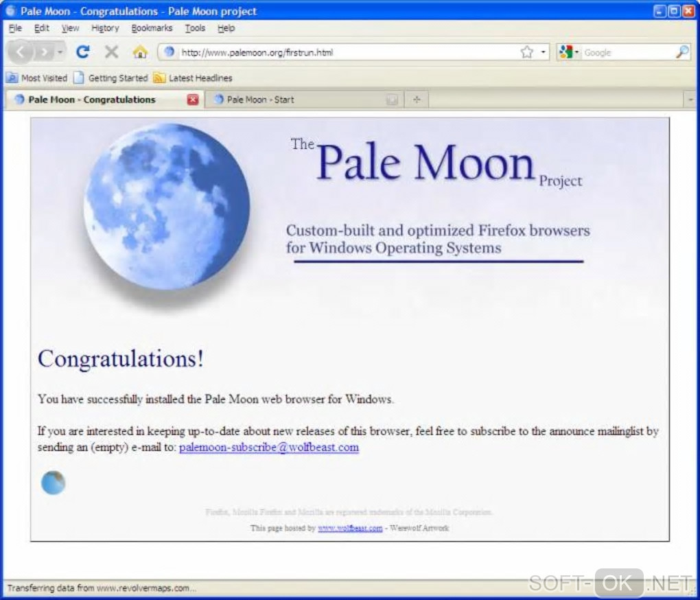The width and height of the screenshot is (700, 600).
Task: Click the Pale Moon window title icon
Action: tap(10, 10)
